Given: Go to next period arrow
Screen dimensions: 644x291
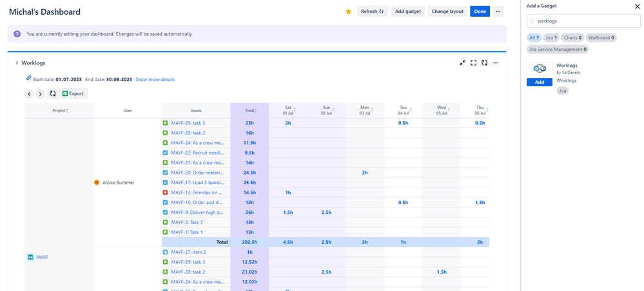Looking at the screenshot, I should pyautogui.click(x=41, y=94).
